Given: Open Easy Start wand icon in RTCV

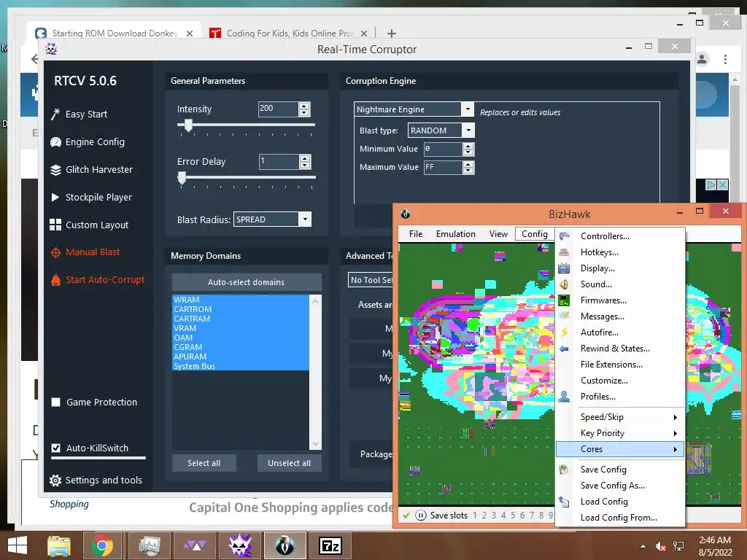Looking at the screenshot, I should coord(55,114).
